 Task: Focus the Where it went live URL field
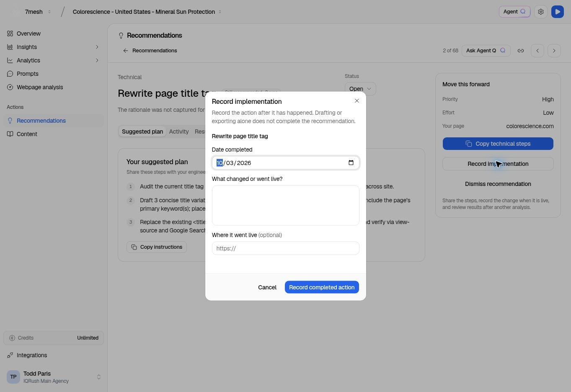(286, 248)
